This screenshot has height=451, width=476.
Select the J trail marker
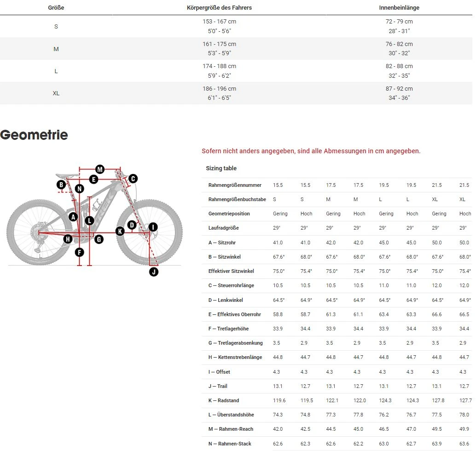(154, 272)
